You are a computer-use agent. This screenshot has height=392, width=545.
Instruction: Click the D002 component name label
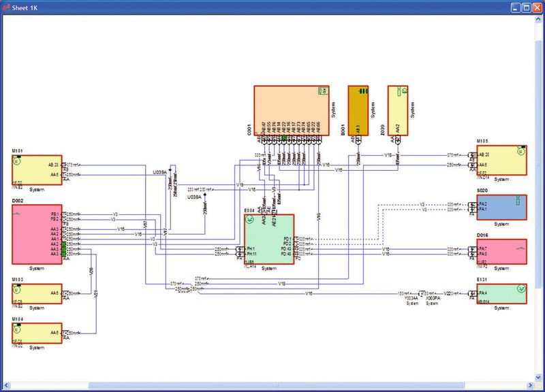[x=18, y=201]
